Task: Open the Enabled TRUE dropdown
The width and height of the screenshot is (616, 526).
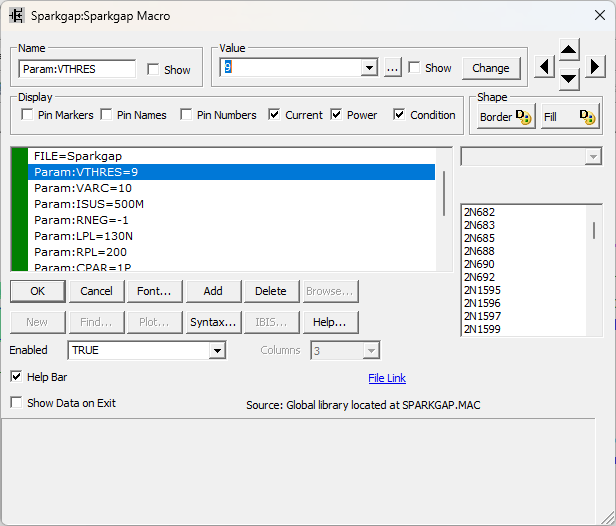Action: pyautogui.click(x=217, y=351)
